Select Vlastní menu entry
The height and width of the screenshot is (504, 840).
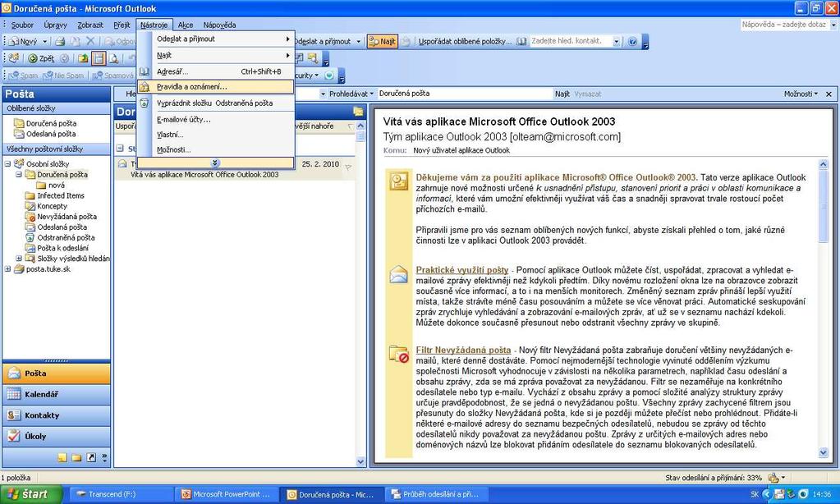tap(215, 135)
